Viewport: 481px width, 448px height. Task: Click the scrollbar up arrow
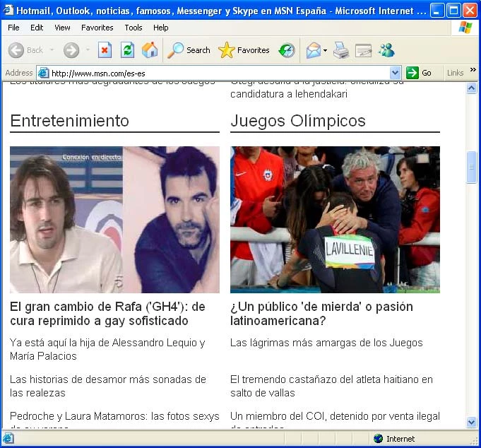coord(472,88)
